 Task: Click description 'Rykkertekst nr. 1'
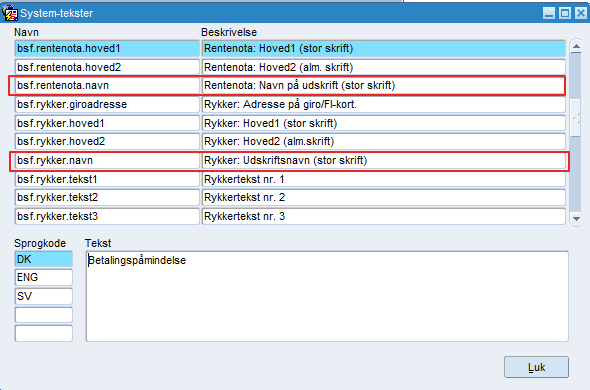tap(384, 179)
